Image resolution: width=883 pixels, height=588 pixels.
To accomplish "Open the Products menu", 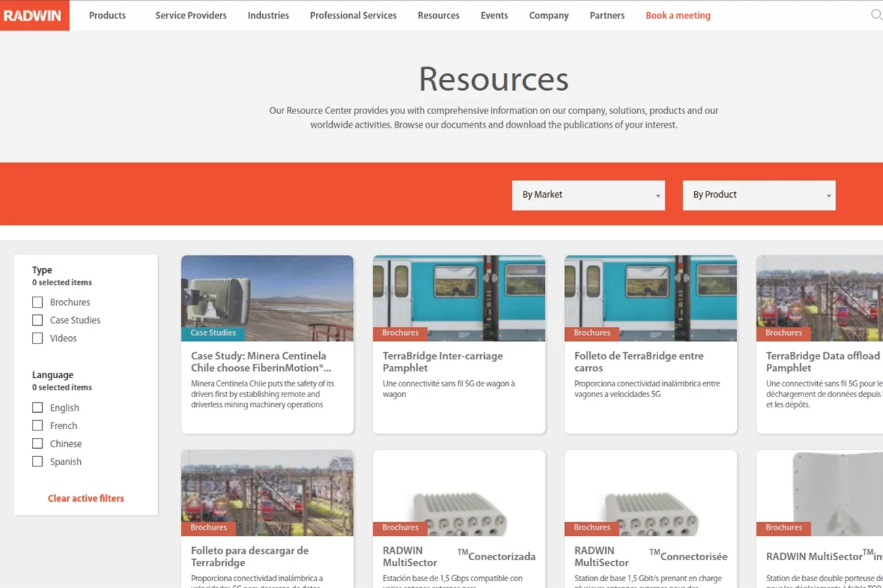I will 107,16.
